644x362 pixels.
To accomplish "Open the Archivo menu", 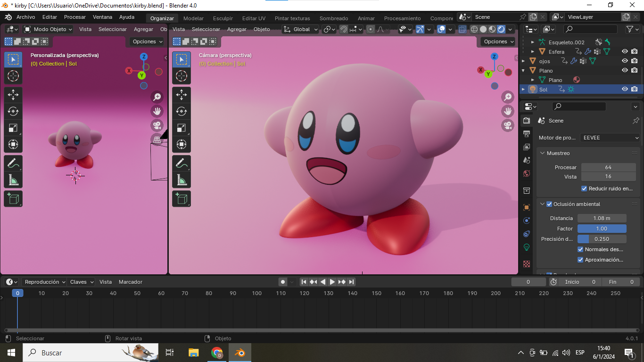I will 26,17.
